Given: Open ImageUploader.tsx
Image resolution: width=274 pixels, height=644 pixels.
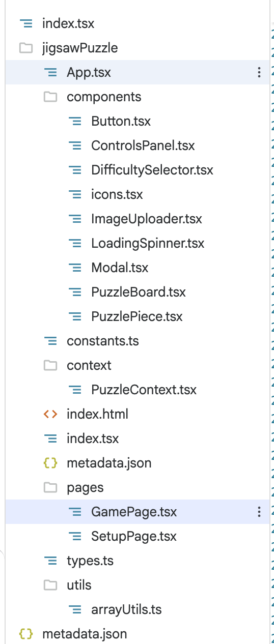Looking at the screenshot, I should pyautogui.click(x=147, y=219).
